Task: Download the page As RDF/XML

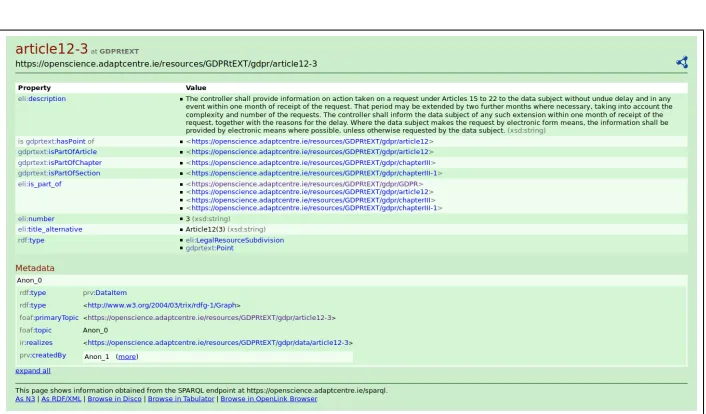Action: point(61,399)
